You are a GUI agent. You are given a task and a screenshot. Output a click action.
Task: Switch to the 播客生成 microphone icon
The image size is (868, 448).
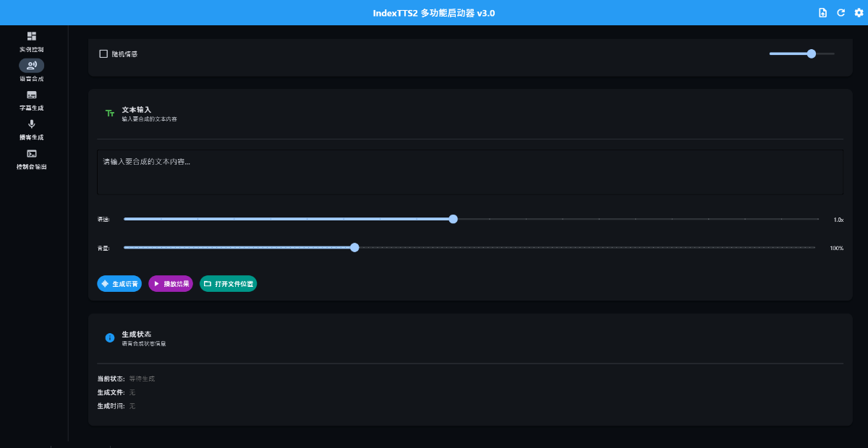[31, 124]
